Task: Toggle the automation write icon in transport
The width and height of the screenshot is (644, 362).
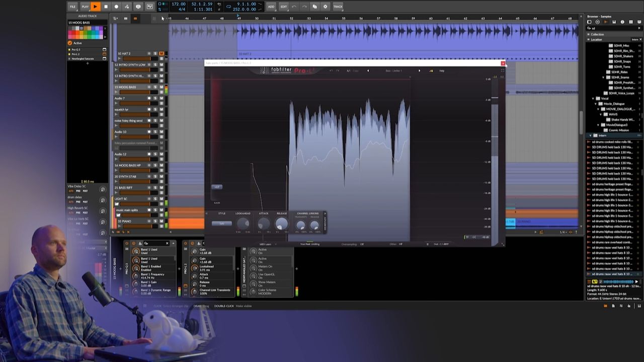Action: pyautogui.click(x=127, y=7)
